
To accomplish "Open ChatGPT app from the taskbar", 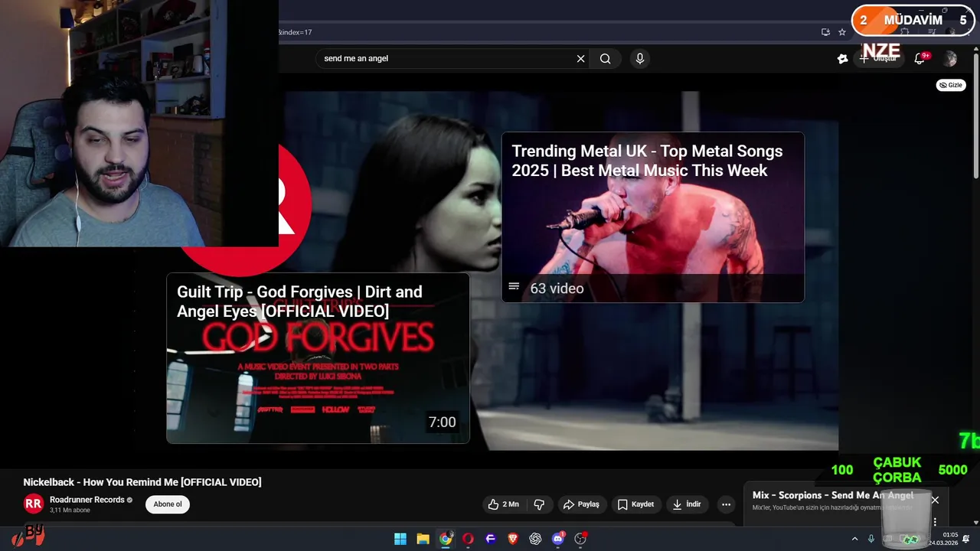I will [x=535, y=539].
